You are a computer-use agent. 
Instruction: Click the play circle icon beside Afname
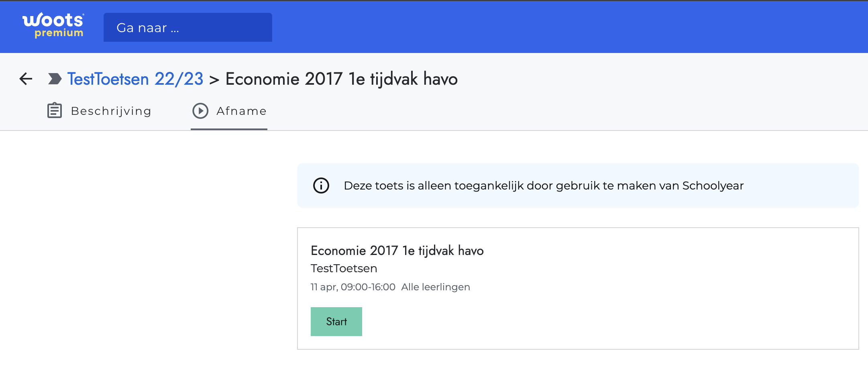(200, 111)
